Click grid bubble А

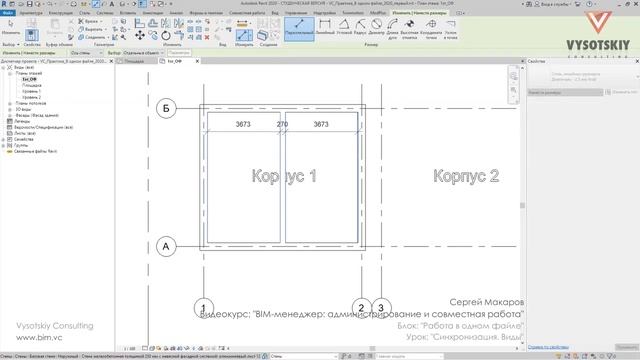tap(166, 247)
